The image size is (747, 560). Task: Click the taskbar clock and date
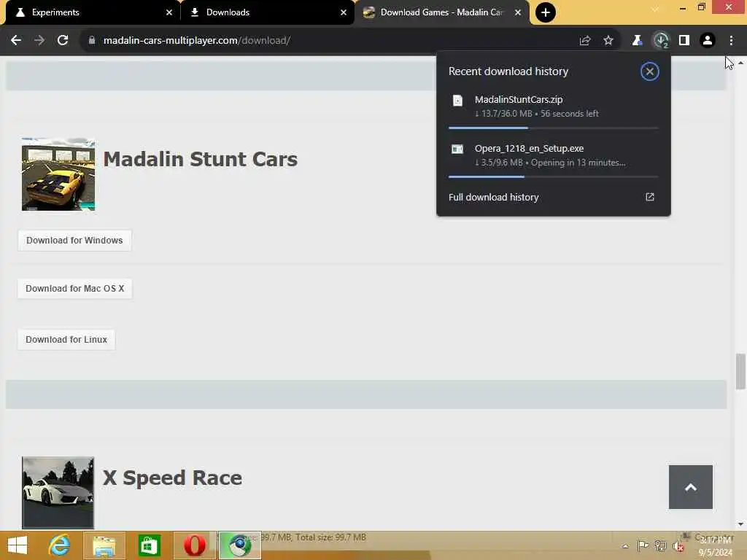click(716, 546)
